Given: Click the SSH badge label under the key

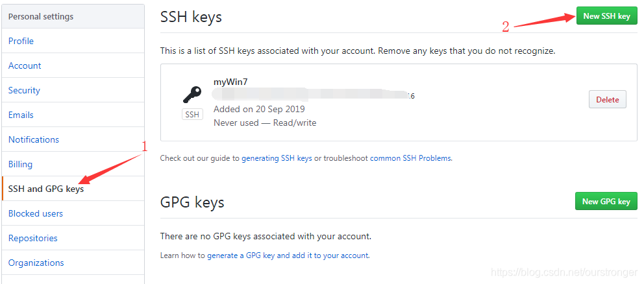Looking at the screenshot, I should (x=192, y=115).
